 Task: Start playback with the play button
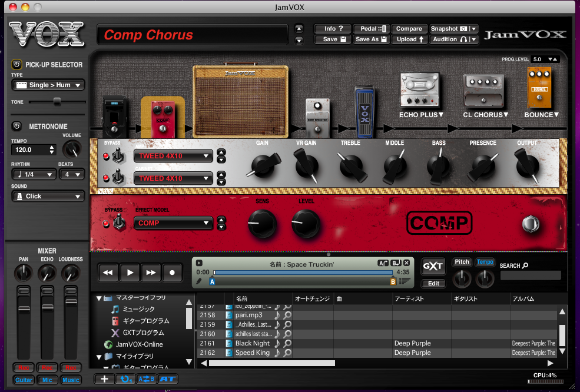point(130,273)
